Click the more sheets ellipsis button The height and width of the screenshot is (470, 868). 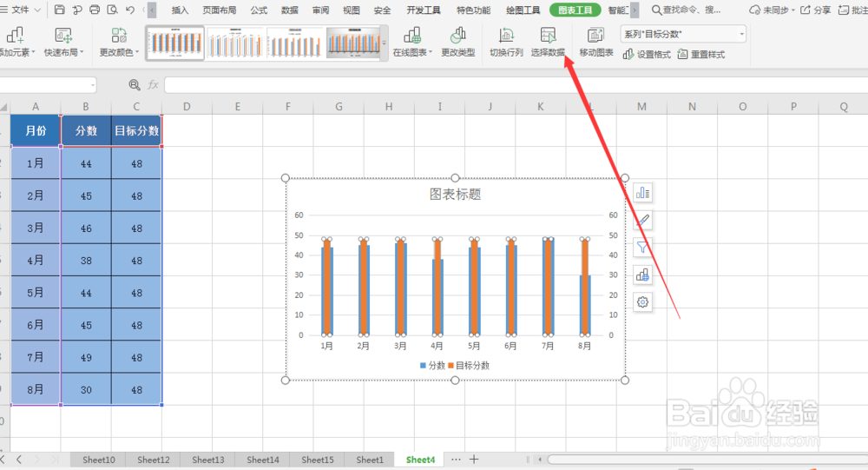point(456,460)
